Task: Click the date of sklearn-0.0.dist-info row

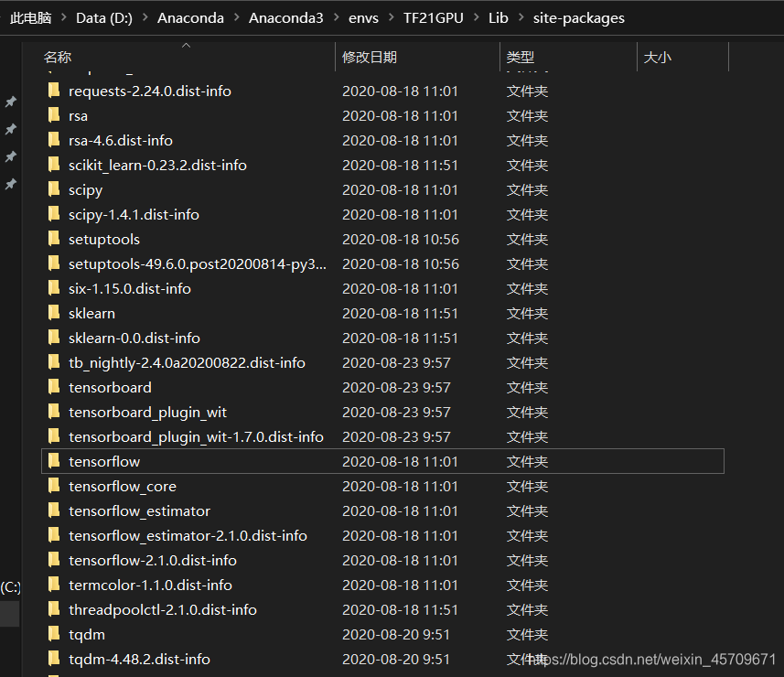Action: (400, 338)
